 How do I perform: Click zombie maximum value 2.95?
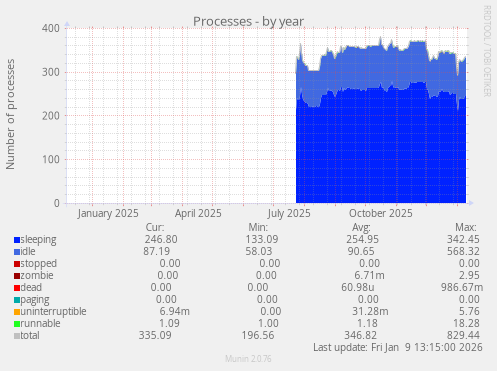pos(469,275)
